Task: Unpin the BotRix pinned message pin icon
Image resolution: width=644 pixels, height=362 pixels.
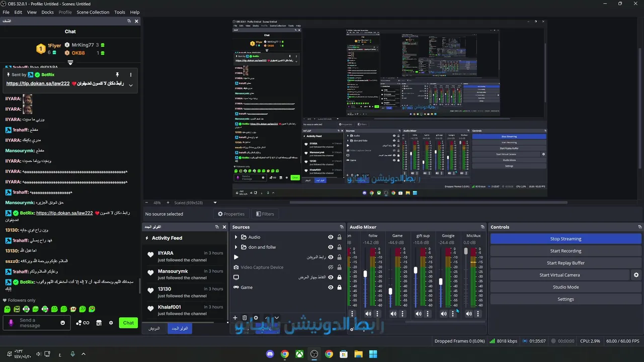Action: coord(117,74)
